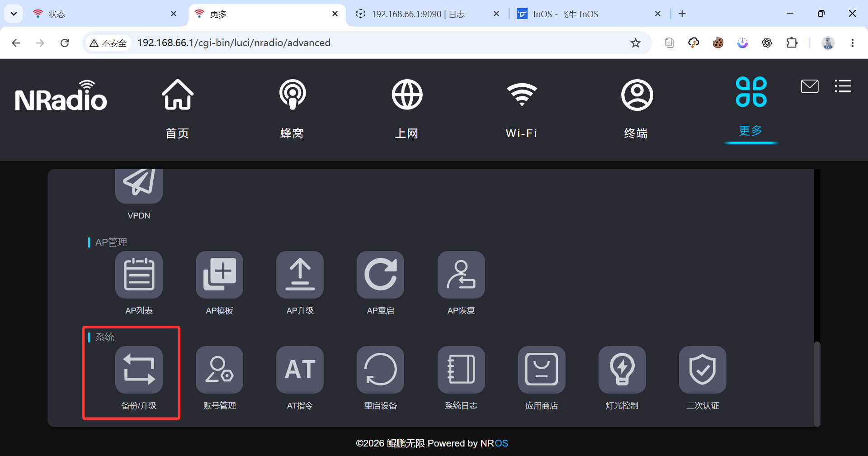Switch to the 状态 browser tab
The width and height of the screenshot is (868, 456).
click(x=105, y=14)
